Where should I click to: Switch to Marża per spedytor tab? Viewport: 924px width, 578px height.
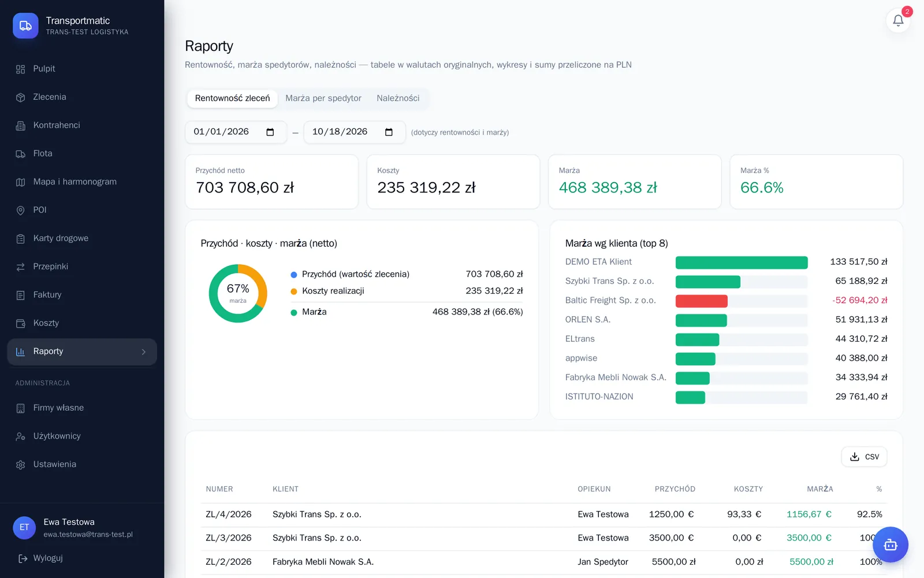click(323, 98)
